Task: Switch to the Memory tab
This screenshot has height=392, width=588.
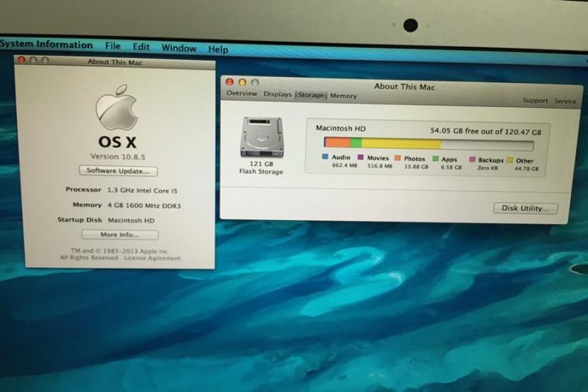Action: (343, 96)
